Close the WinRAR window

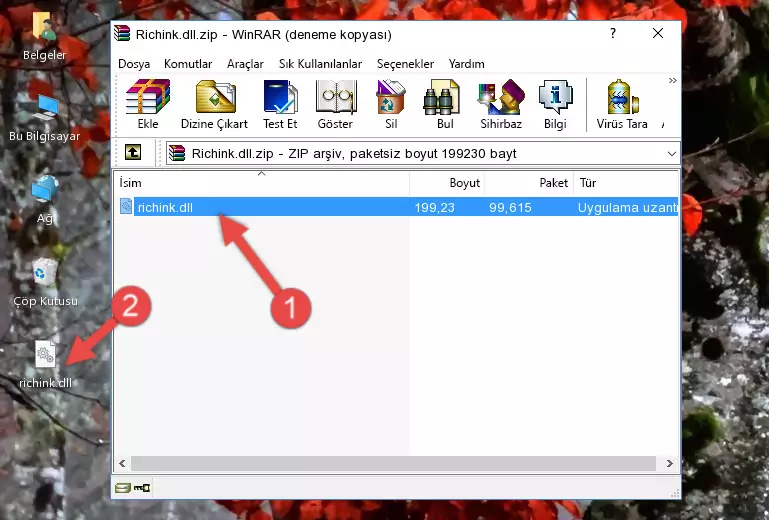tap(658, 33)
